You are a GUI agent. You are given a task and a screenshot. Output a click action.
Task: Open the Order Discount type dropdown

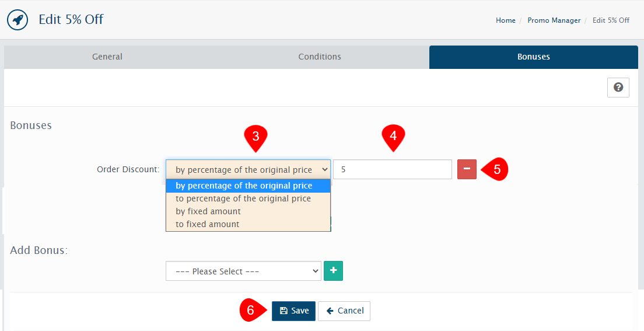pyautogui.click(x=248, y=170)
